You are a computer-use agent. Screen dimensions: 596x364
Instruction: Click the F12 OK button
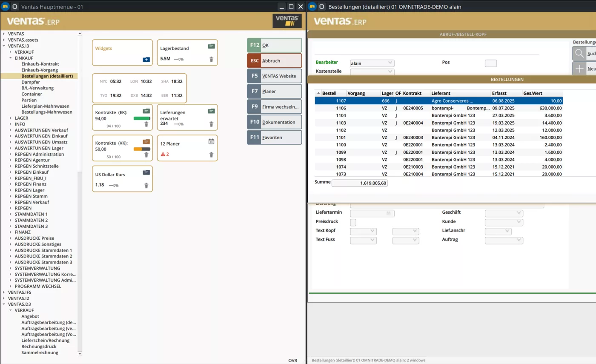pyautogui.click(x=275, y=45)
